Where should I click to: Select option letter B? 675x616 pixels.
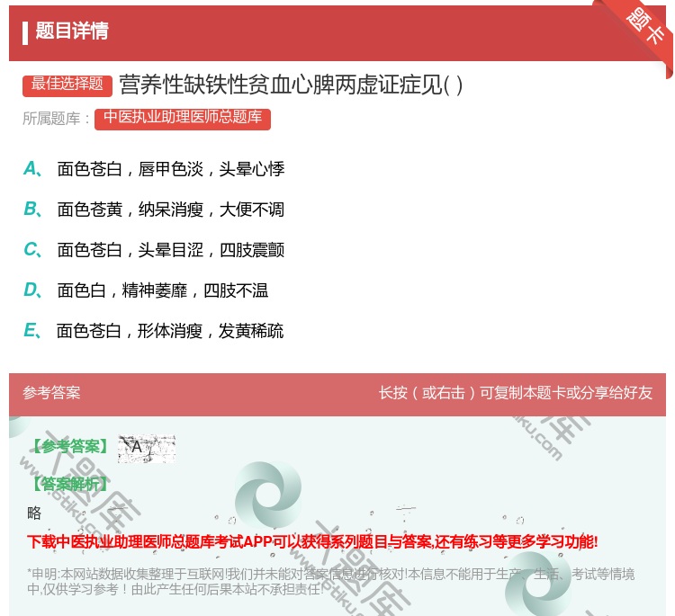31,209
